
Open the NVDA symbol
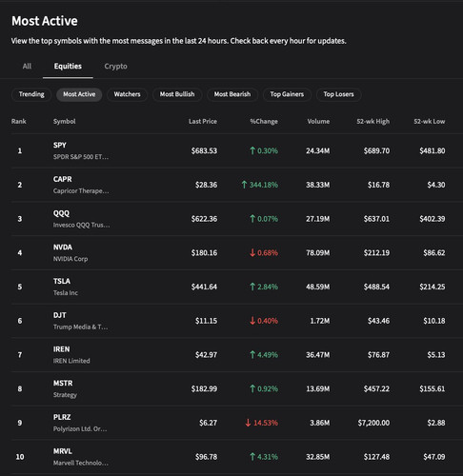(63, 248)
